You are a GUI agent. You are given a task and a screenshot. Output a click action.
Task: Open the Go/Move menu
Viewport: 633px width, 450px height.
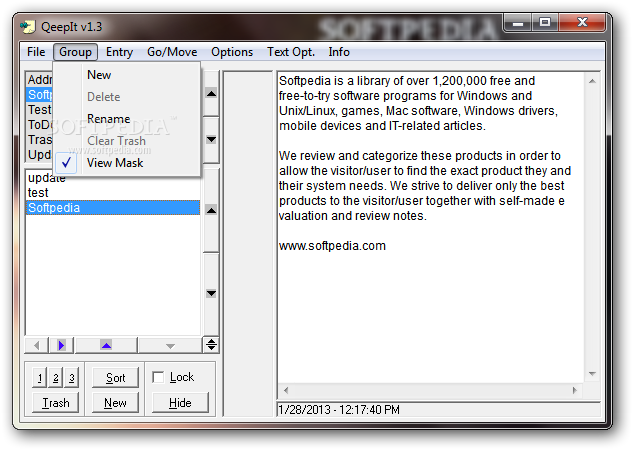click(x=172, y=52)
